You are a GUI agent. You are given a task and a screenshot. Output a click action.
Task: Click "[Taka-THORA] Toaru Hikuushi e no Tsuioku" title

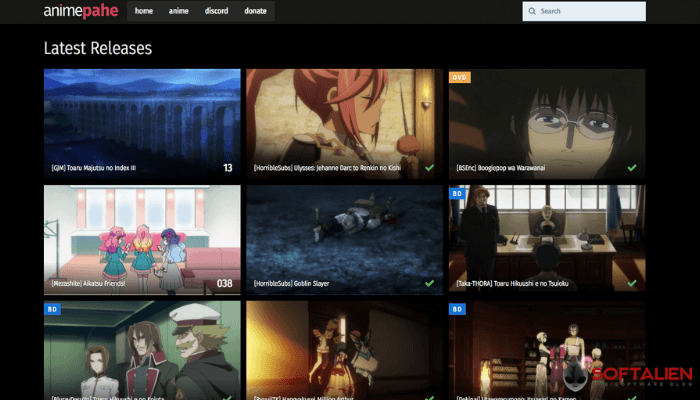[512, 283]
